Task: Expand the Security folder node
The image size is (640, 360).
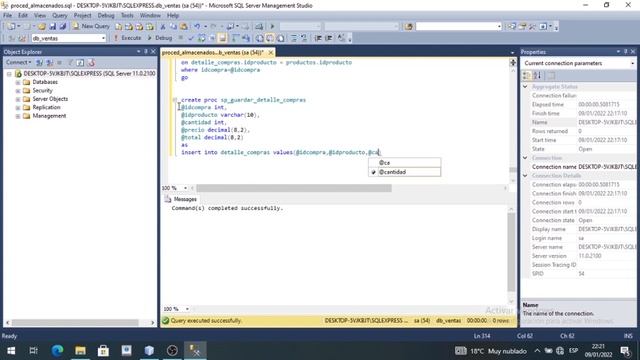Action: click(18, 91)
